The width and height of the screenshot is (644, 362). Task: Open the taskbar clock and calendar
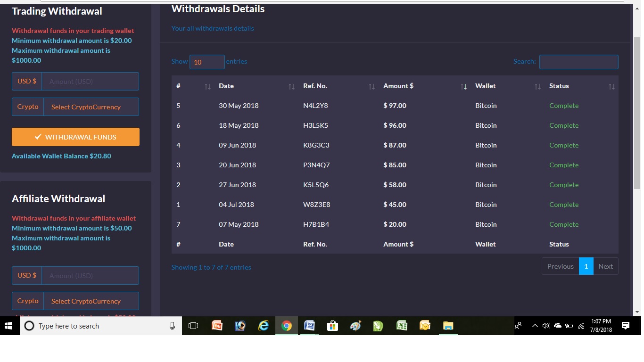tap(601, 326)
